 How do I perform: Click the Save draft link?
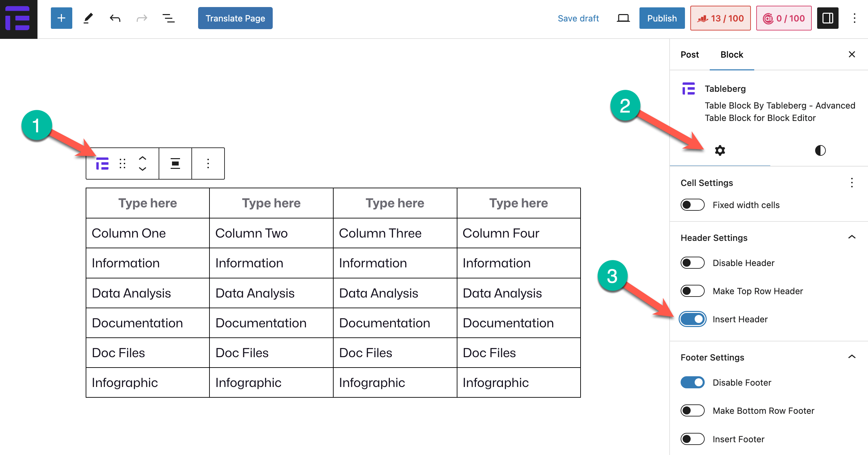pos(578,18)
